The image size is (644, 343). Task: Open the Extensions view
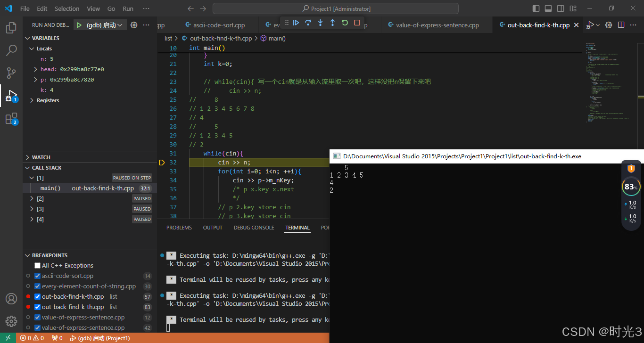(11, 118)
